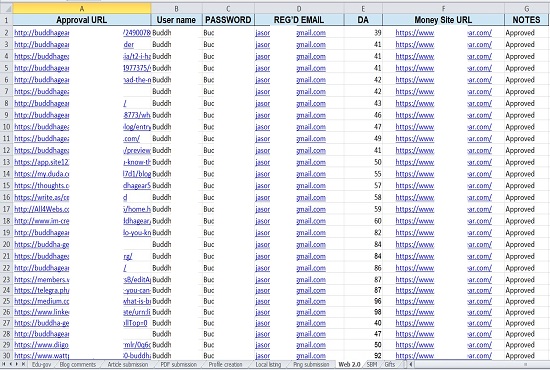Click the DA value 39 cell
Image resolution: width=550 pixels, height=370 pixels.
click(363, 33)
